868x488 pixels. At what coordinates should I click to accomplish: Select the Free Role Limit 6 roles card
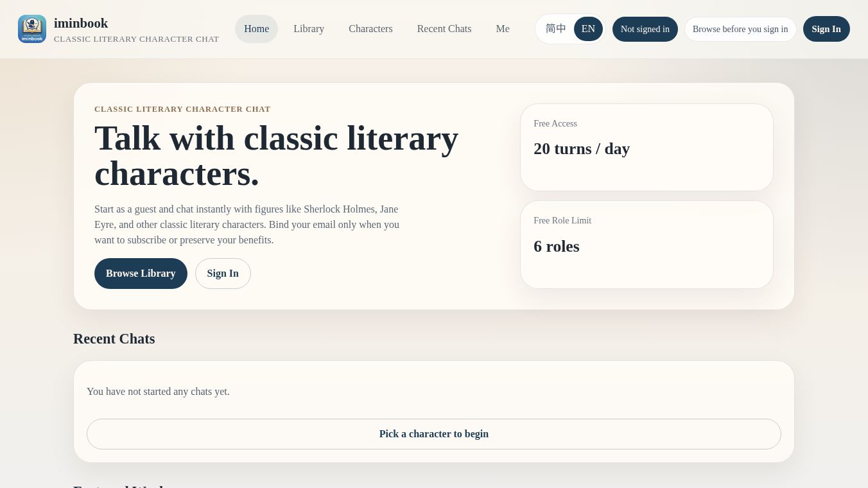tap(647, 245)
